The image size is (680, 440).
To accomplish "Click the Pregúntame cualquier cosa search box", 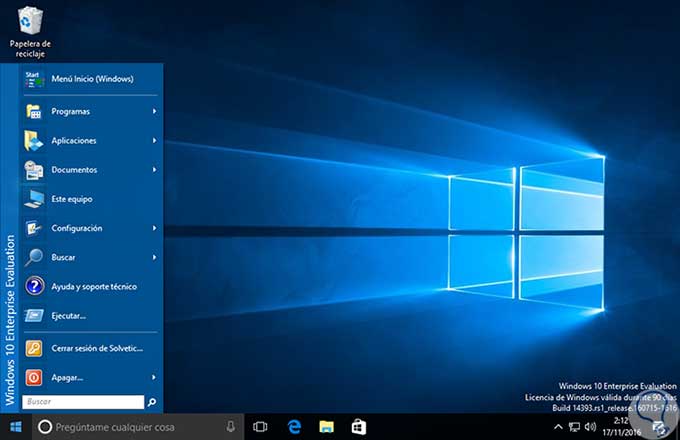I will 138,427.
